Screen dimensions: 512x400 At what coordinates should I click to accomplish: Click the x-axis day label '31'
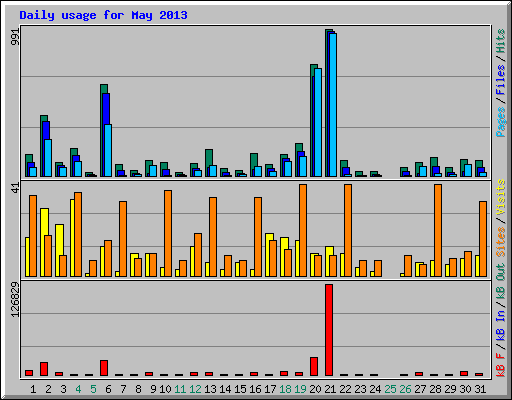tap(480, 389)
